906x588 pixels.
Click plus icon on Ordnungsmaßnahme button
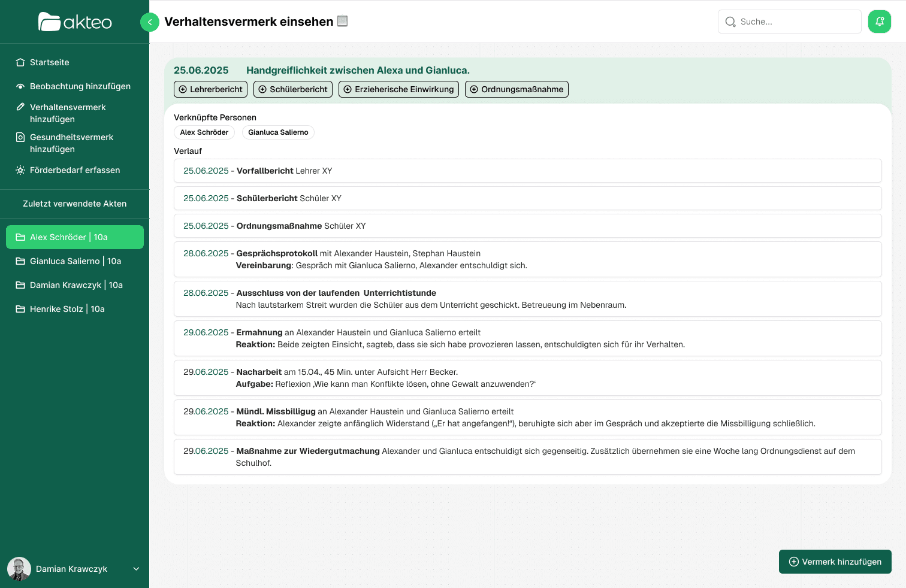pyautogui.click(x=474, y=89)
